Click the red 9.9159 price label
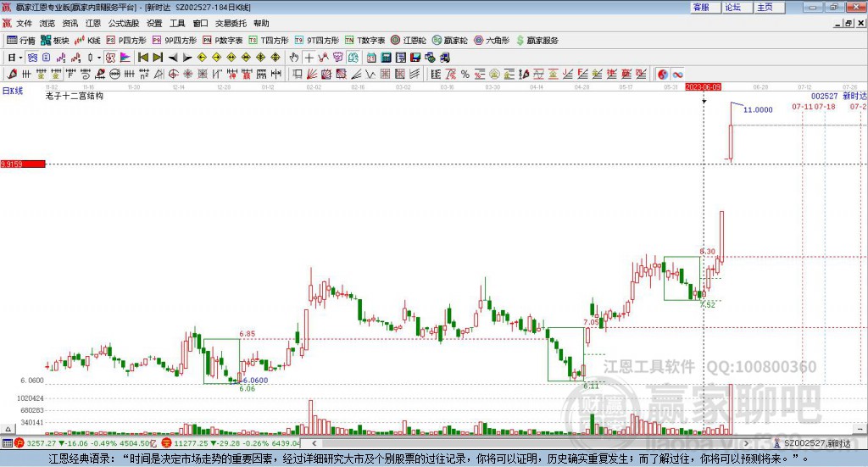The height and width of the screenshot is (467, 868). click(23, 164)
